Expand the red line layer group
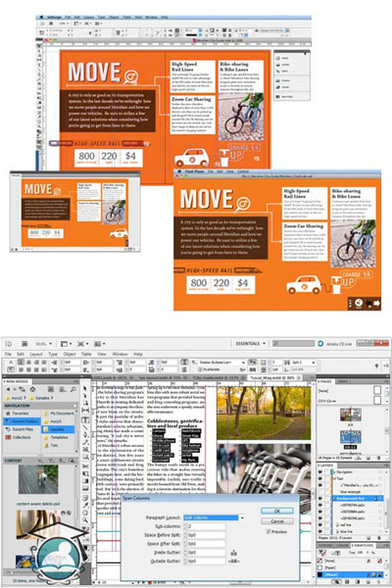Screen dimensions: 392x588 pyautogui.click(x=337, y=525)
